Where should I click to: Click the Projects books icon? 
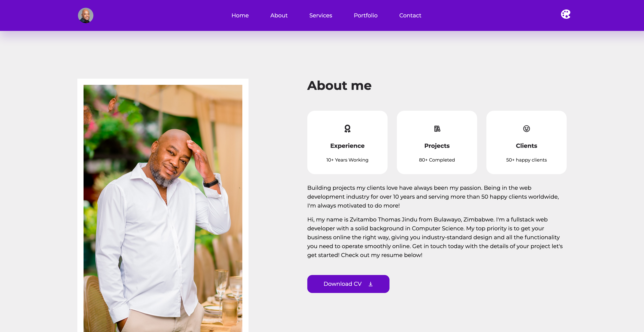437,129
